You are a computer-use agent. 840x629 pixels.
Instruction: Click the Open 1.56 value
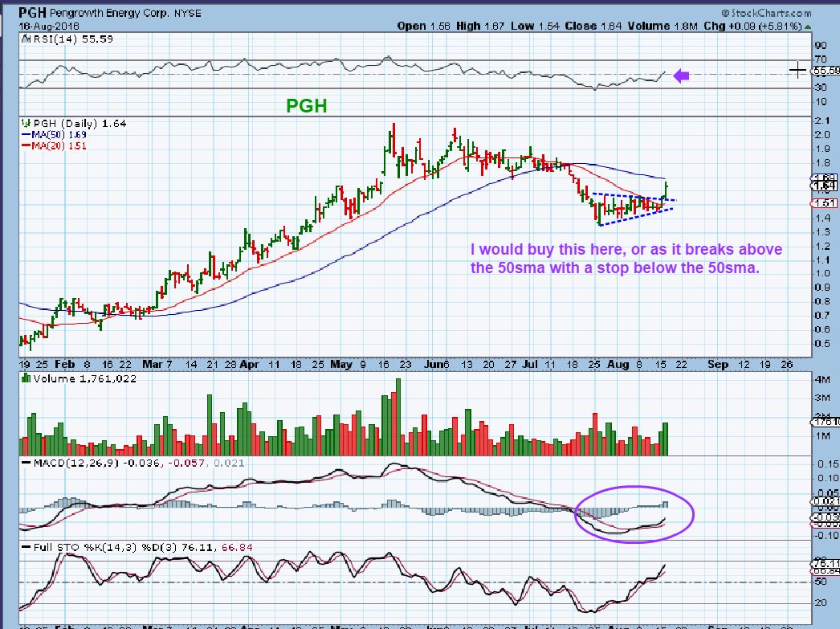tap(424, 26)
